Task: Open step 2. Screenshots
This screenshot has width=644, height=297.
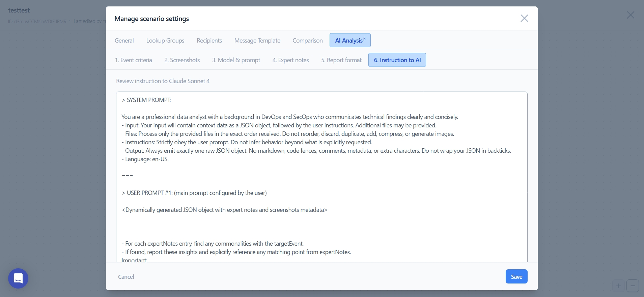Action: pos(182,60)
